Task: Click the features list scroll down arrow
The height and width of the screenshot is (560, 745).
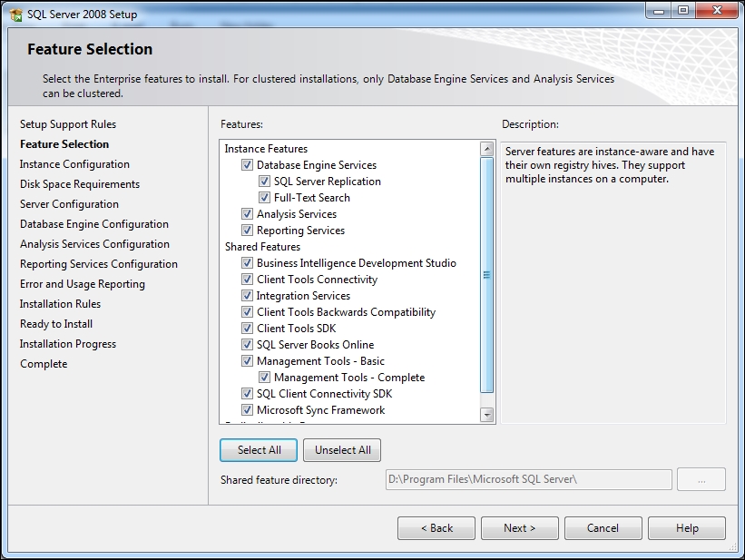Action: coord(487,415)
